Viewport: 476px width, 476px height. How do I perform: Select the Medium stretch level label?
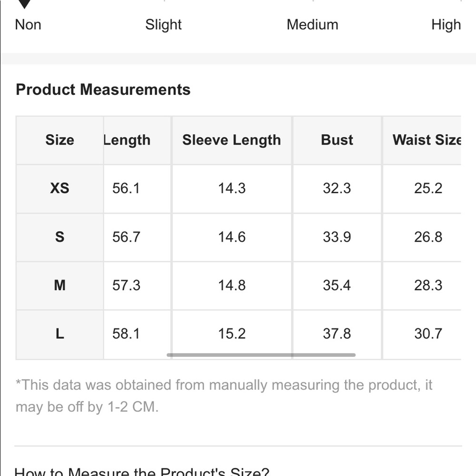[312, 25]
